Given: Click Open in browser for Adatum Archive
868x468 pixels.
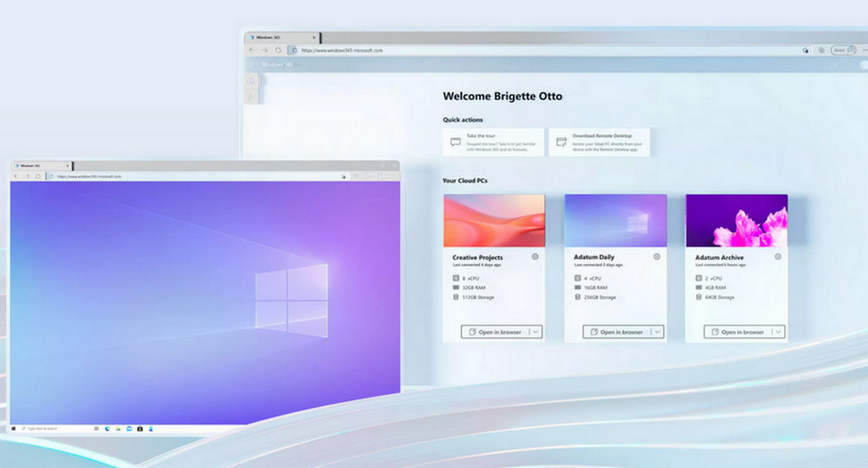Looking at the screenshot, I should click(x=738, y=332).
